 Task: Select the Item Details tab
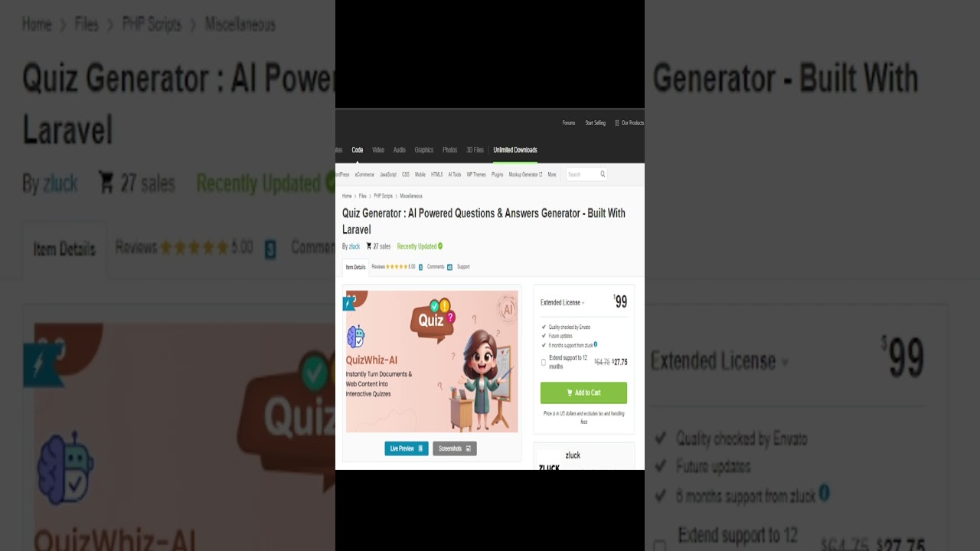pyautogui.click(x=355, y=267)
